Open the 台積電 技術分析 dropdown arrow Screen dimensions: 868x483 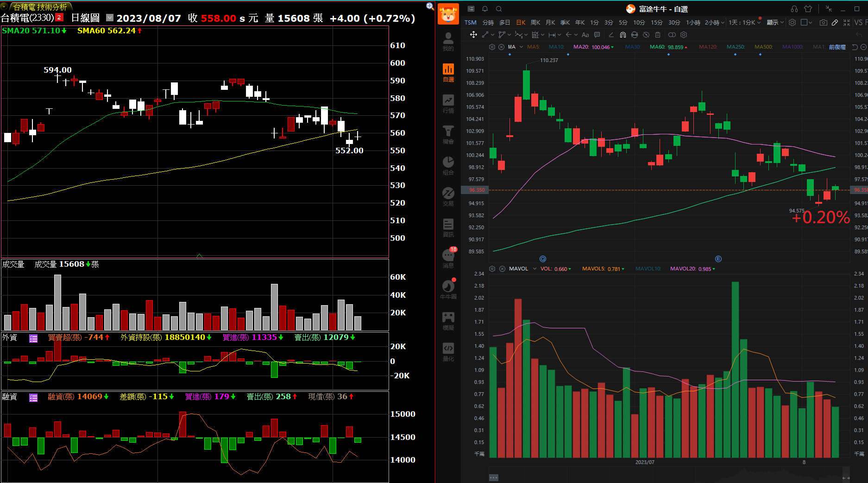pos(4,6)
